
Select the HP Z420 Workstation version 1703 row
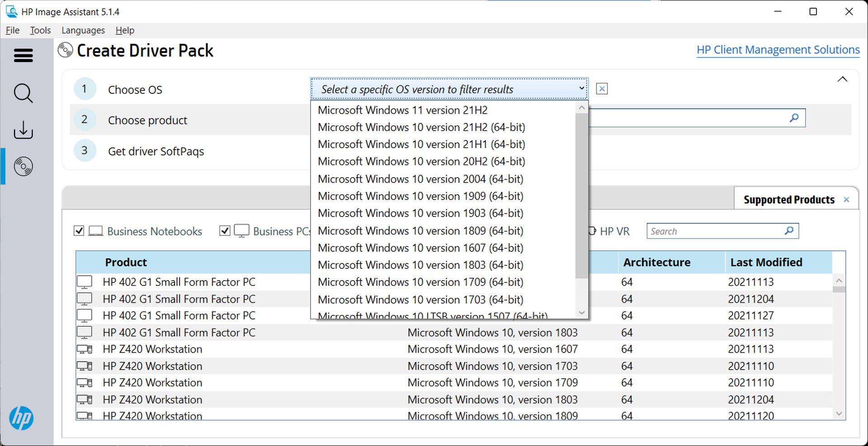(x=454, y=366)
